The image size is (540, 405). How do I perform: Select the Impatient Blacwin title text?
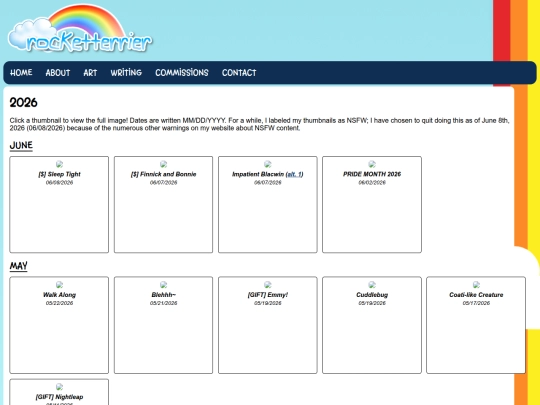point(258,174)
